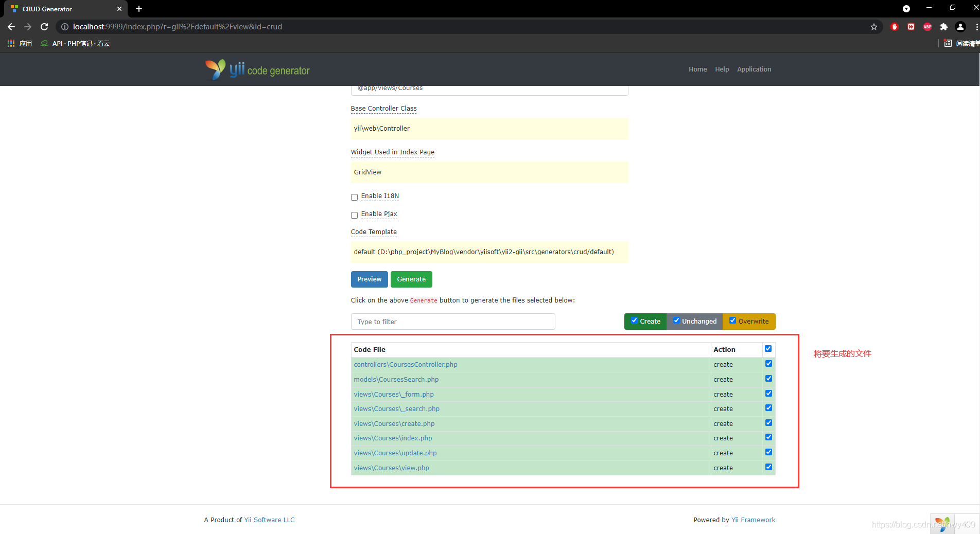Click the Yii code generator logo
This screenshot has height=534, width=980.
257,69
